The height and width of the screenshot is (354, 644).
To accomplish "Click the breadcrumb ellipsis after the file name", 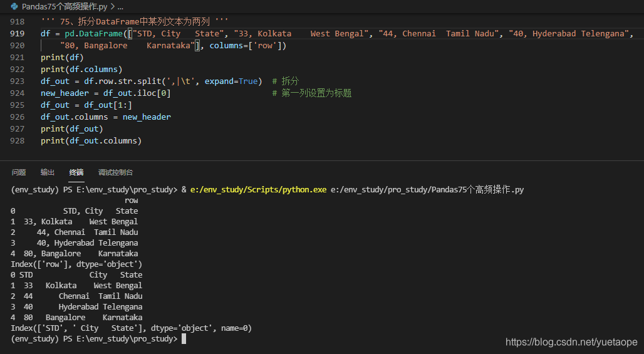I will tap(120, 7).
